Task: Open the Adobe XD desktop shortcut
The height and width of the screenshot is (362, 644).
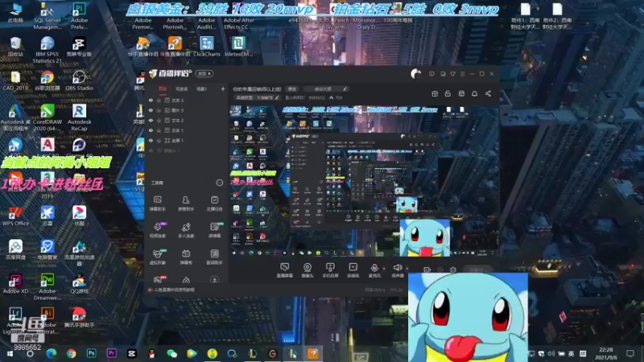Action: tap(15, 284)
